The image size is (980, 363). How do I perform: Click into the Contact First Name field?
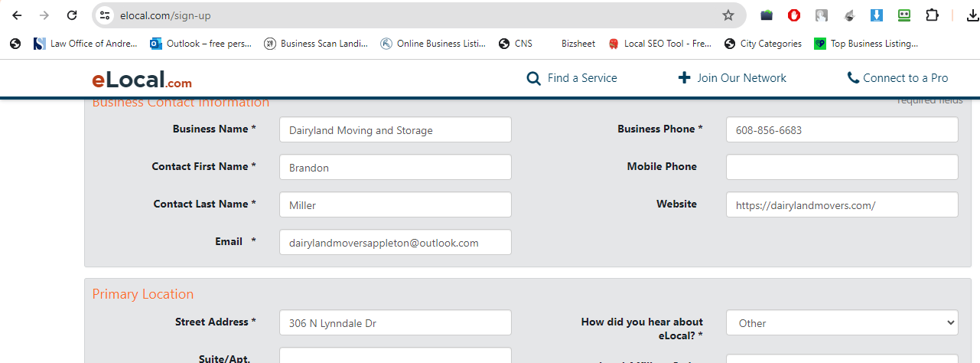point(396,167)
